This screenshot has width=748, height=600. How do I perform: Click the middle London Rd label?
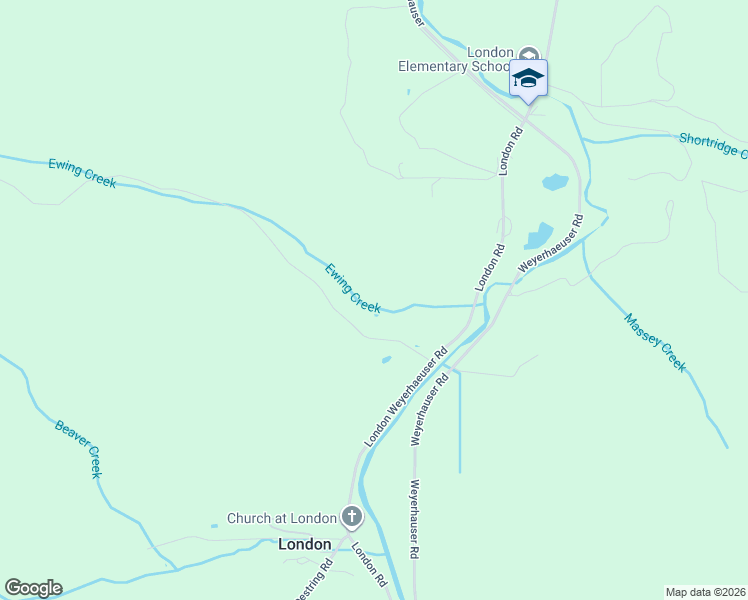(x=490, y=268)
